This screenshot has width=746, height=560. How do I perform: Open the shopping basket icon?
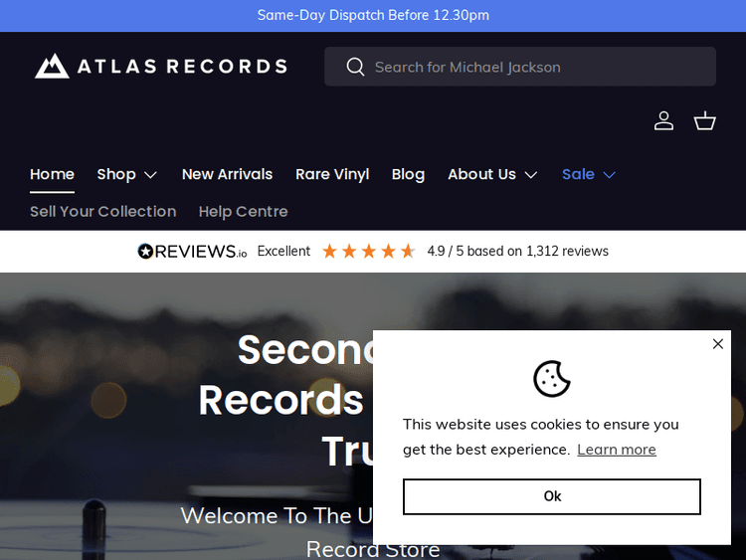click(x=704, y=120)
